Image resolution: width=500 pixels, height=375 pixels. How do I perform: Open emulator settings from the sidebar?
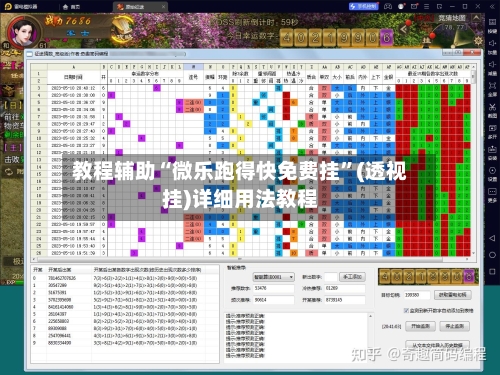[492, 173]
